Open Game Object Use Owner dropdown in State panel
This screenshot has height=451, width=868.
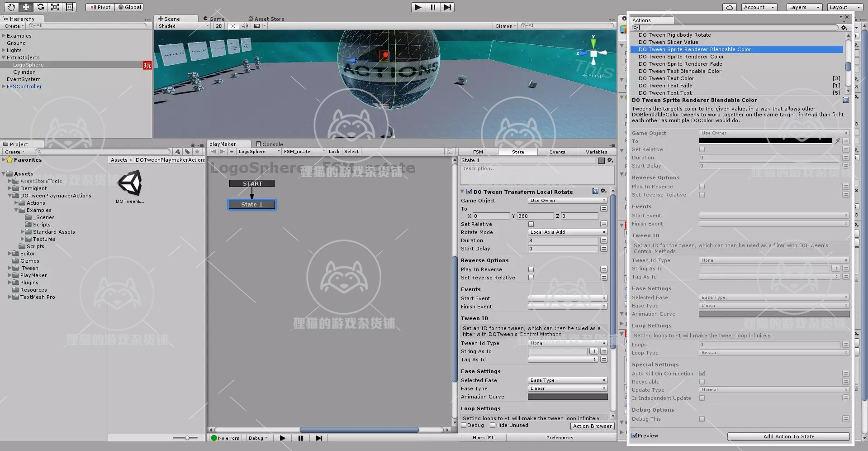568,201
